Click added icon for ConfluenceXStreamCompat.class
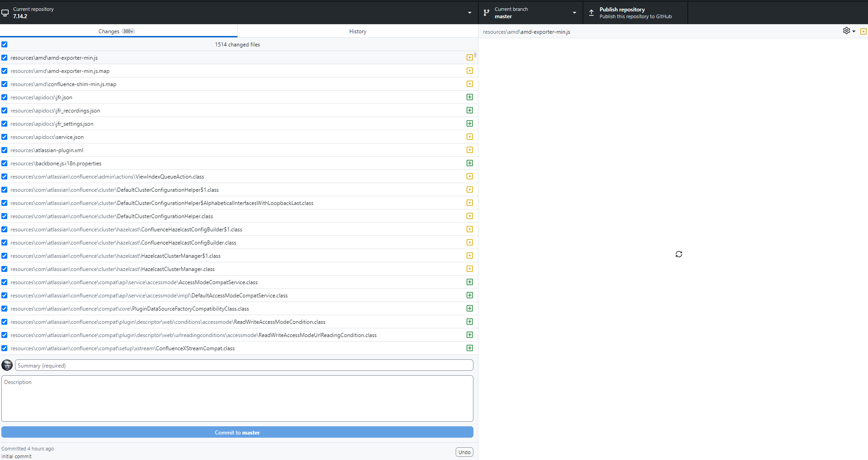This screenshot has width=868, height=460. [x=469, y=348]
